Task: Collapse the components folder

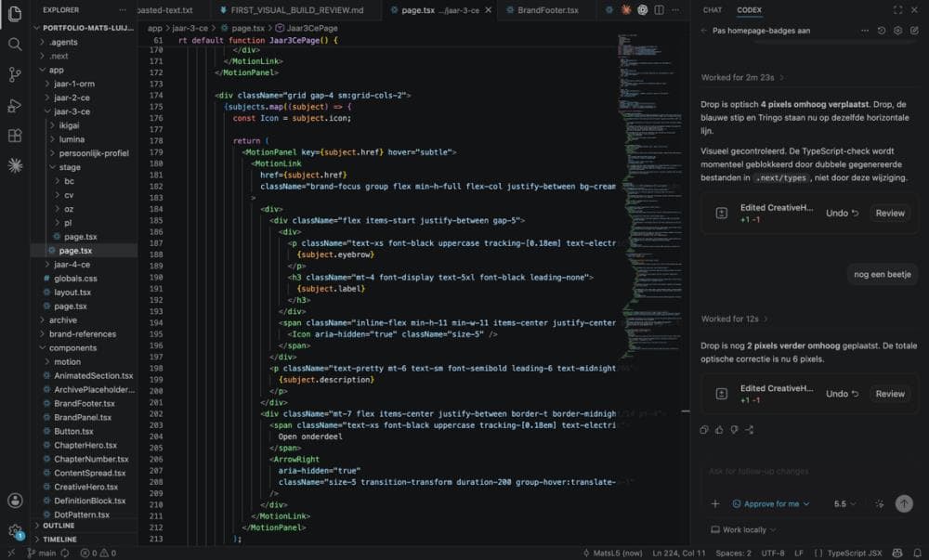Action: 72,348
